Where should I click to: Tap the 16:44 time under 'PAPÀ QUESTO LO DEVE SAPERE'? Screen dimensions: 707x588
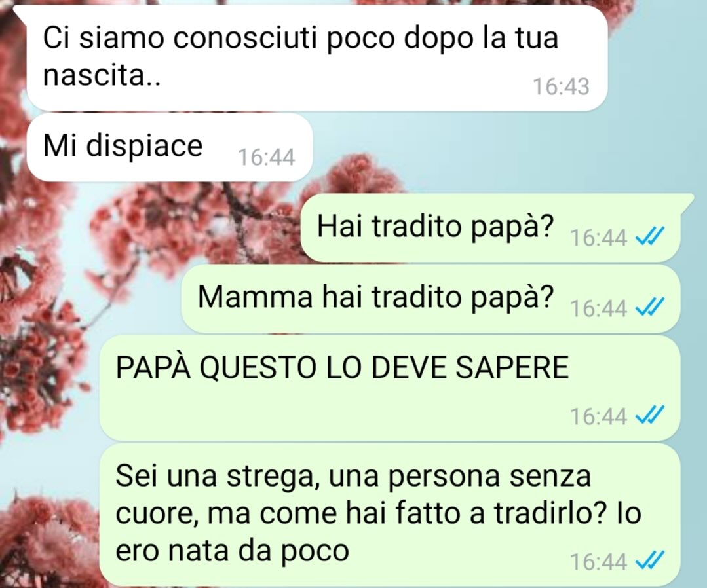coord(599,416)
